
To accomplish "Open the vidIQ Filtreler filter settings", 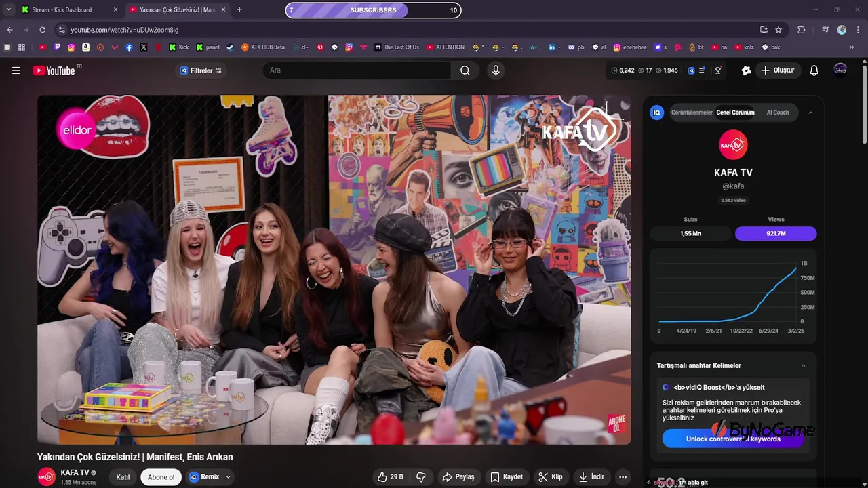I will (201, 70).
